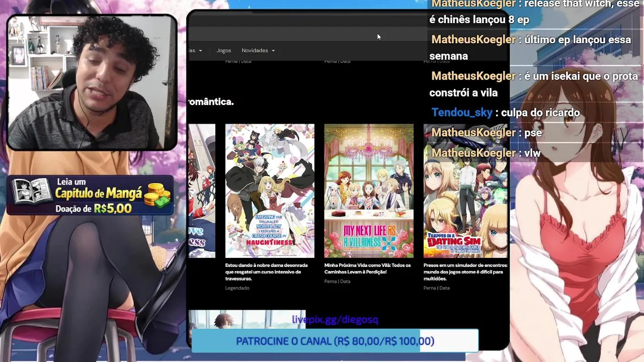The height and width of the screenshot is (362, 644).
Task: Click the gold coins icon on manga banner
Action: pyautogui.click(x=157, y=195)
